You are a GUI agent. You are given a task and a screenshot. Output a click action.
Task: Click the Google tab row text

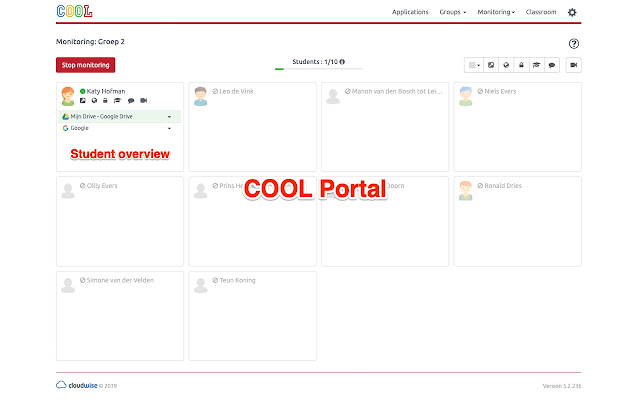(80, 128)
